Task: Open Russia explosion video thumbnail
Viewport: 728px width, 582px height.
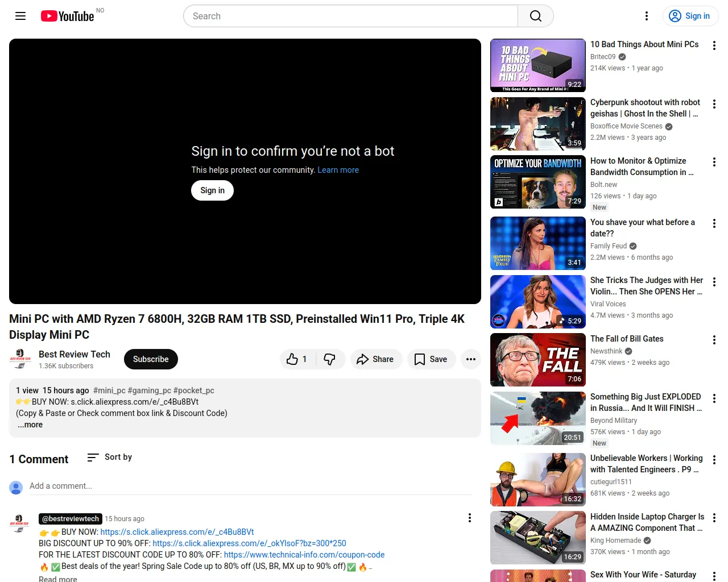Action: (x=538, y=418)
